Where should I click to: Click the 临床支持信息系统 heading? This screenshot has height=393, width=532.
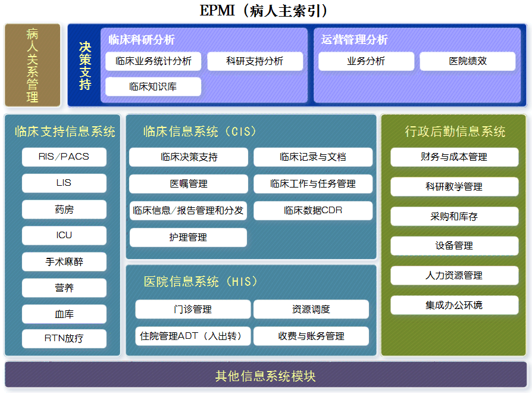coord(65,132)
